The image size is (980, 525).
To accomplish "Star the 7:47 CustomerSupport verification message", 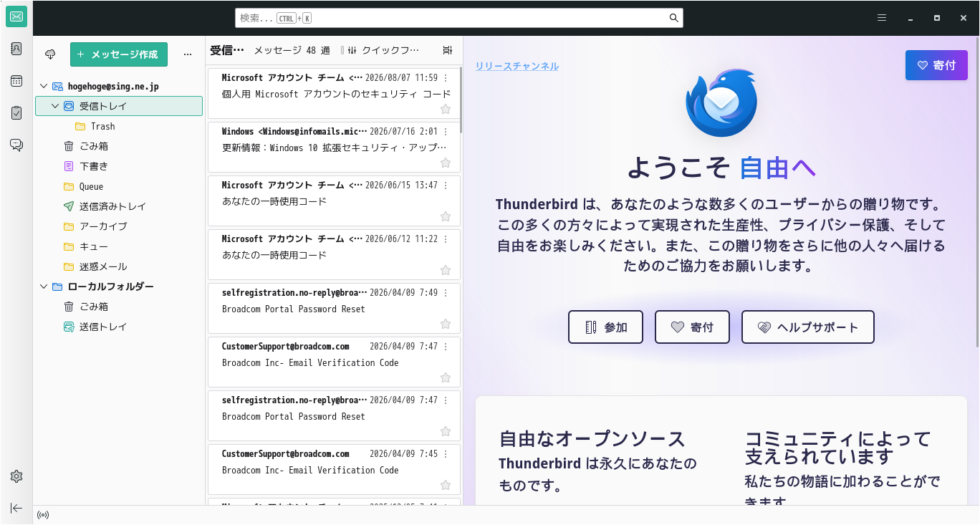I will tap(446, 377).
